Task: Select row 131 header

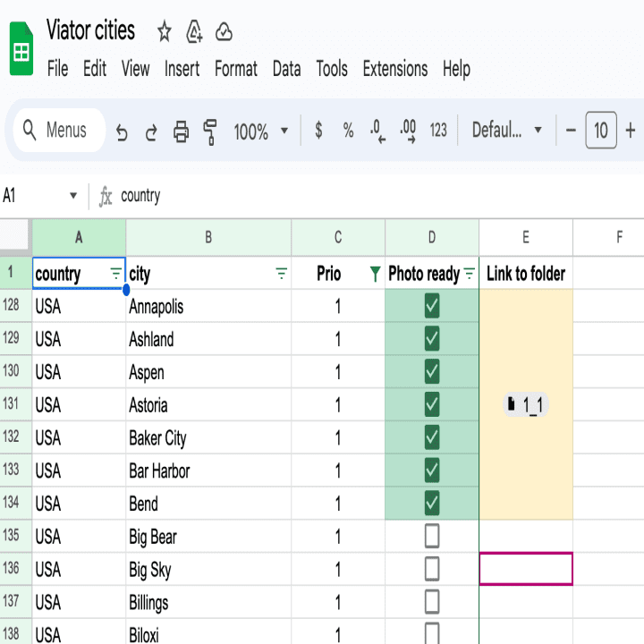Action: pos(15,404)
